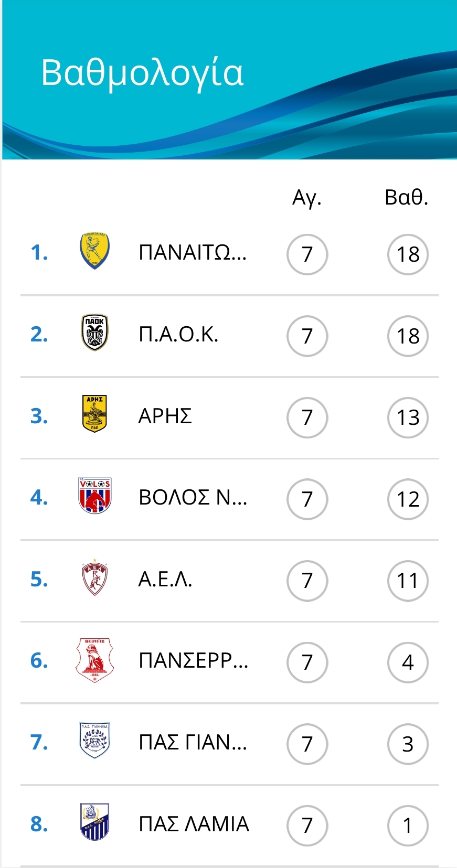Tap the PAOK club crest
The image size is (457, 868).
[x=95, y=333]
